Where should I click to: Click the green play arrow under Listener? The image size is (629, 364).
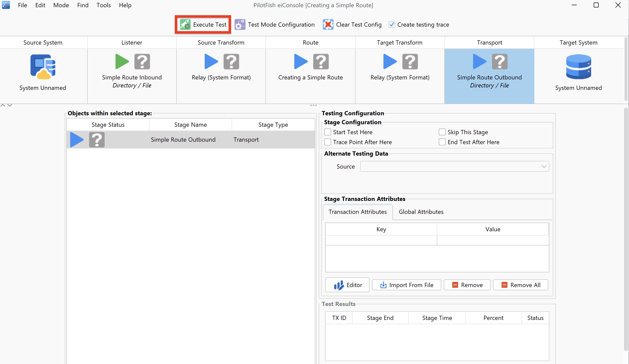[x=122, y=61]
